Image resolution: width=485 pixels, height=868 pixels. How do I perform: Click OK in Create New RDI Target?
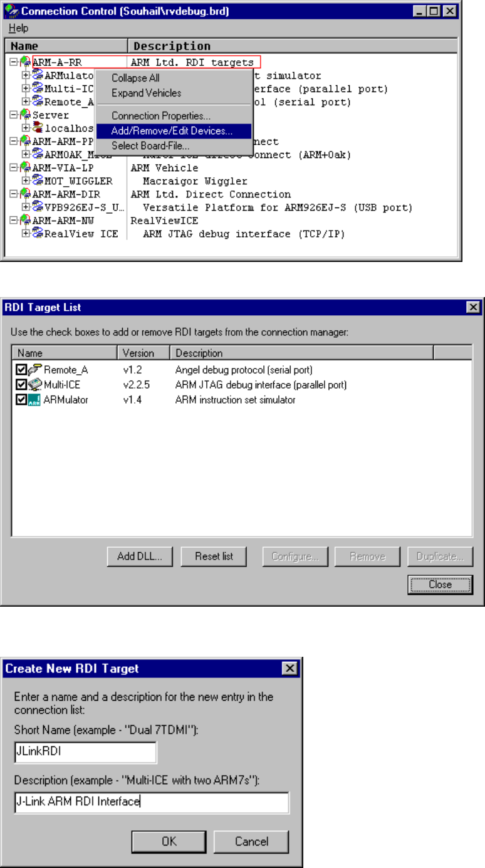169,841
